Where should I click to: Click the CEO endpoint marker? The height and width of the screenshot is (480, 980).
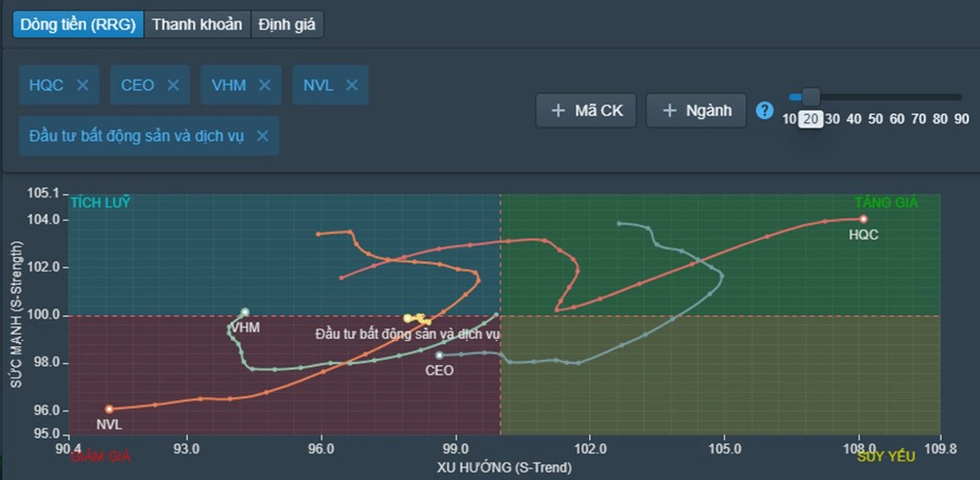[x=439, y=355]
